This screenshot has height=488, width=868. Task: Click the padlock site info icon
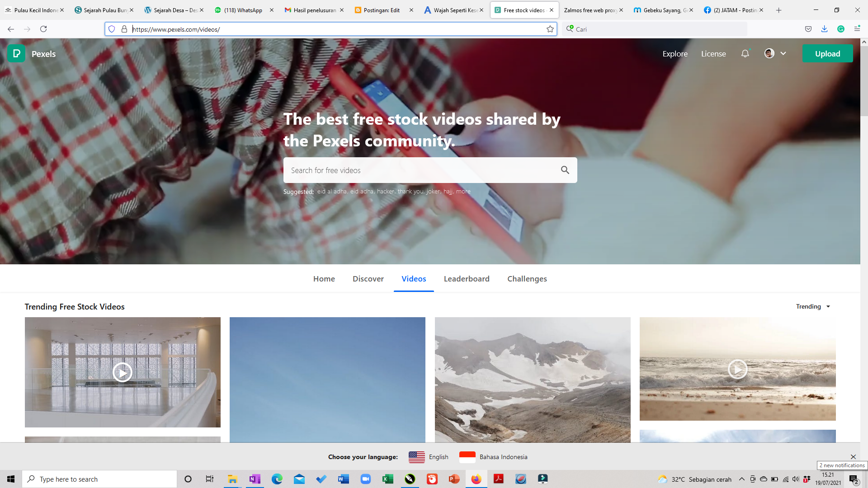click(124, 29)
